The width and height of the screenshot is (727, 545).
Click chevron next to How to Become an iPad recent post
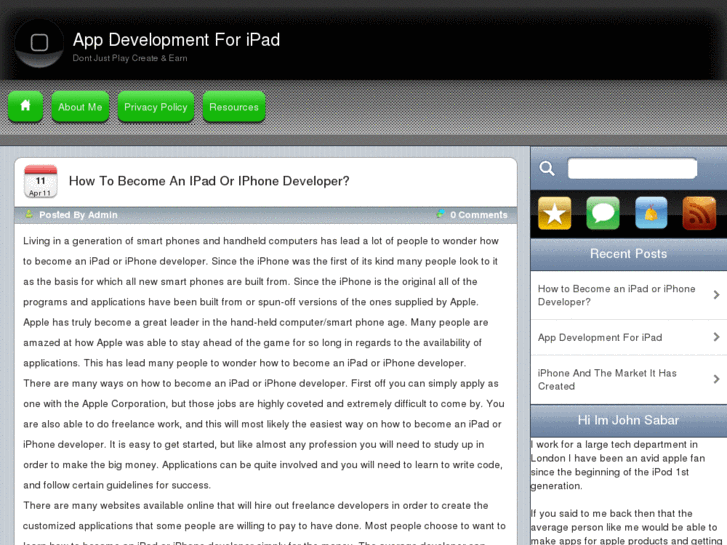pos(716,295)
